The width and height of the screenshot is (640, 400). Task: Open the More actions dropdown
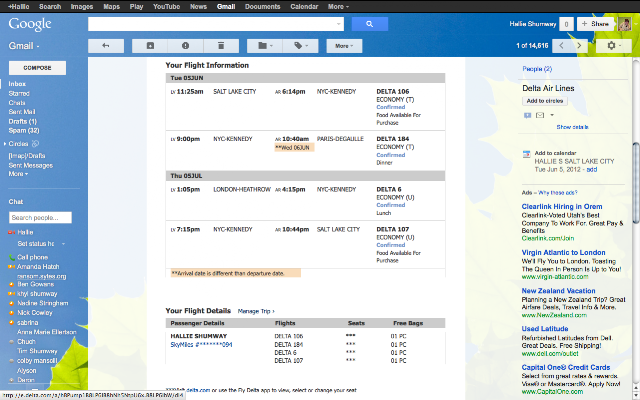click(344, 46)
